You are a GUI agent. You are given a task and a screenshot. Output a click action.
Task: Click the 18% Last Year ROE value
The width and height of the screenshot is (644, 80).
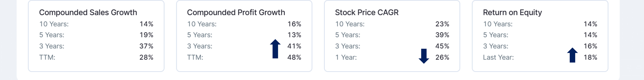[590, 57]
